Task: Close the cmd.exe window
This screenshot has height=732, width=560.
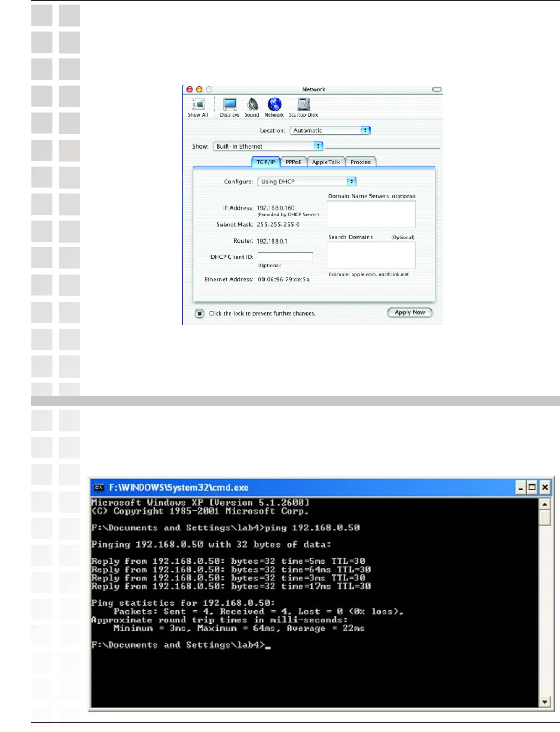Action: click(545, 487)
